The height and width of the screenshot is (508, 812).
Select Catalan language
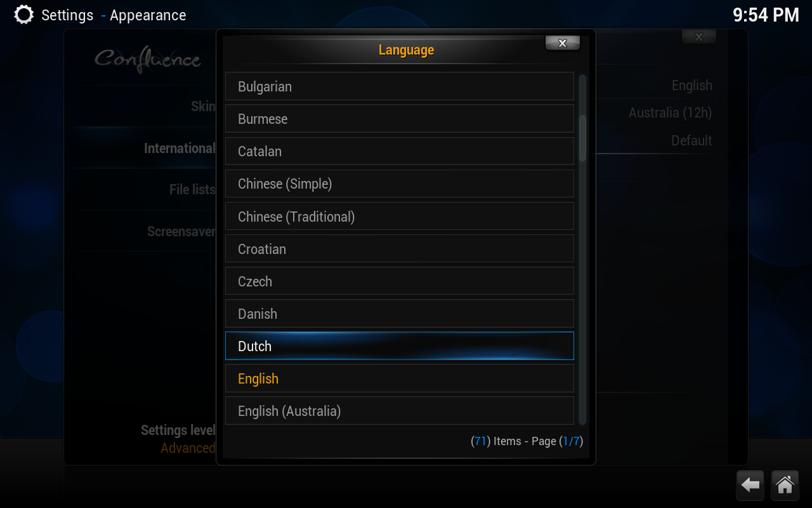tap(400, 151)
